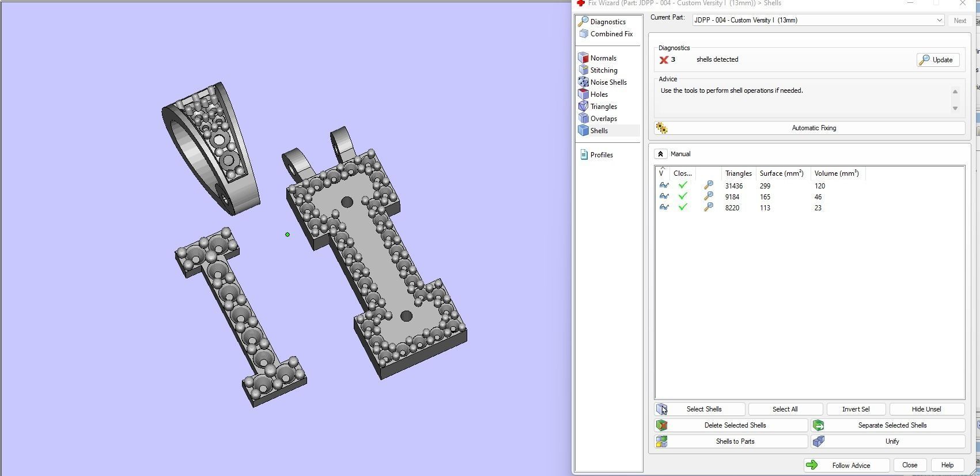
Task: Zoom to the 9184-triangle shell
Action: 709,197
